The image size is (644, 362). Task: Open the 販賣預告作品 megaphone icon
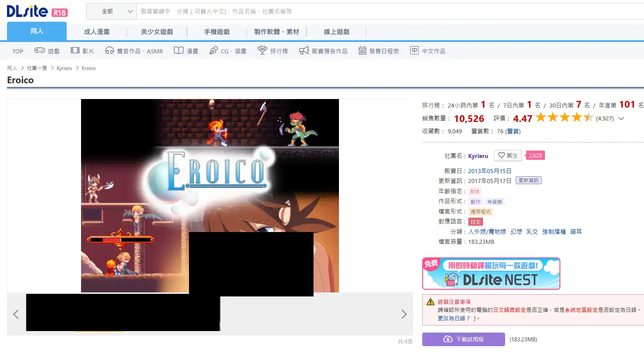point(304,50)
